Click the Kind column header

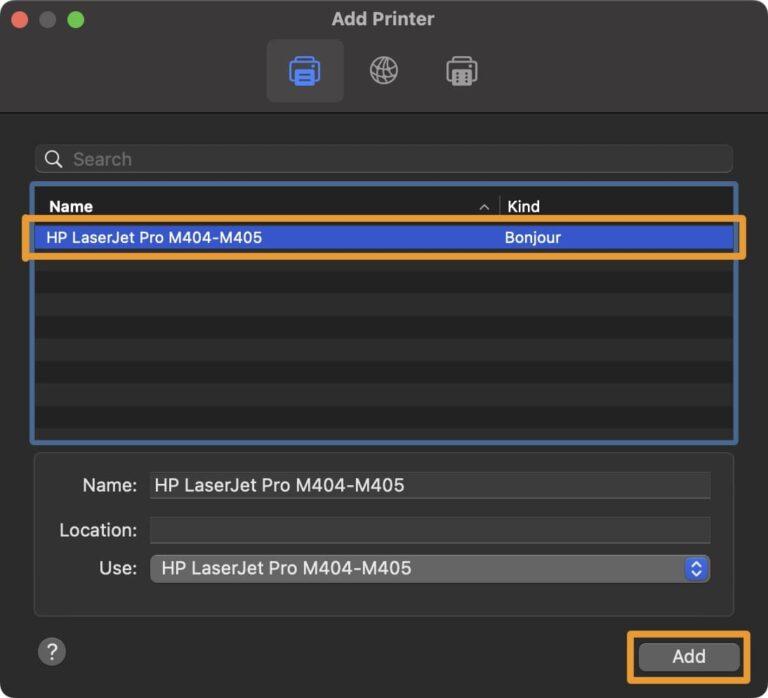pyautogui.click(x=523, y=206)
